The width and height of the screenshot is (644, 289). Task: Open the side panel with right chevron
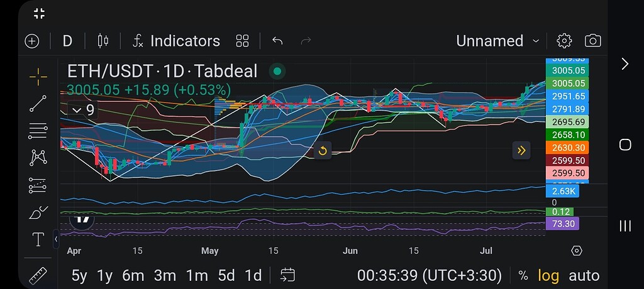coord(625,63)
